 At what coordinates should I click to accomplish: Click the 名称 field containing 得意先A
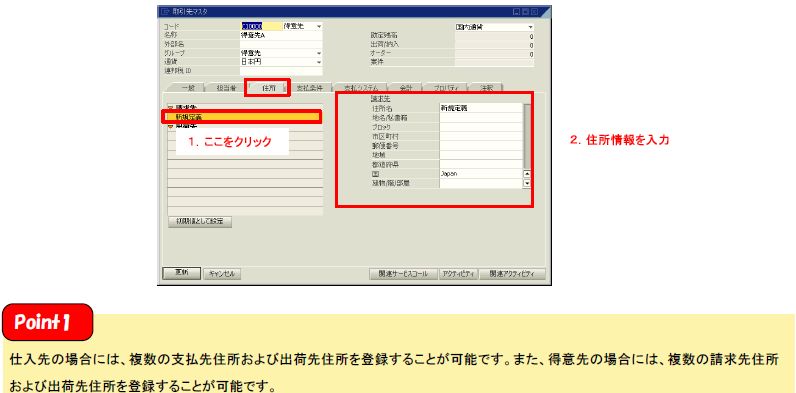coord(281,35)
